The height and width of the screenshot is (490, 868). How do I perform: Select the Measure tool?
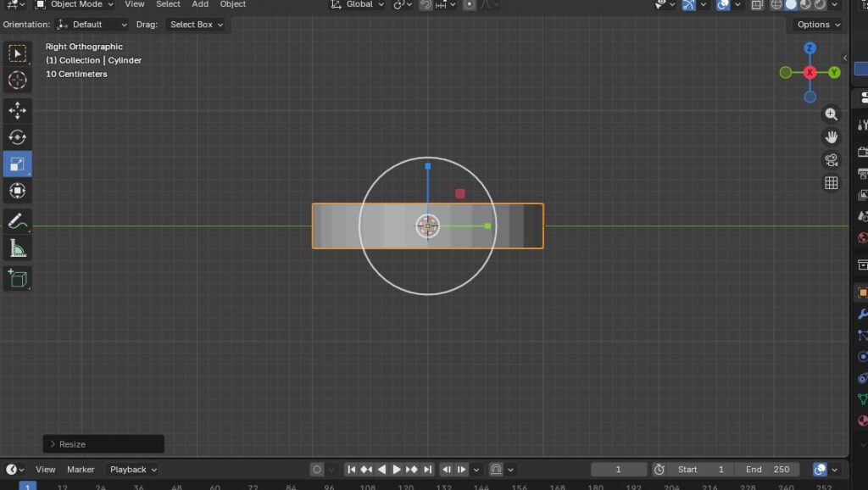point(17,248)
